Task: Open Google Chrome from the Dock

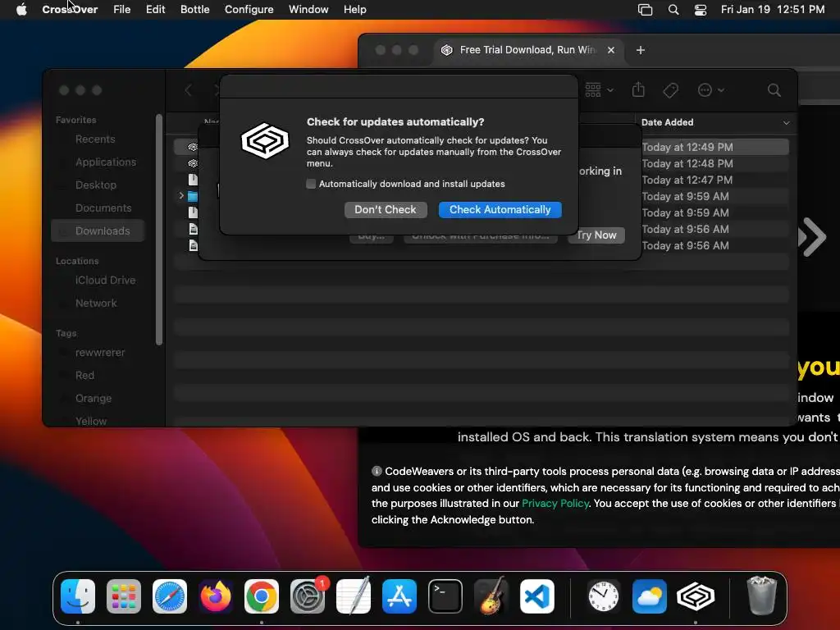Action: point(262,596)
